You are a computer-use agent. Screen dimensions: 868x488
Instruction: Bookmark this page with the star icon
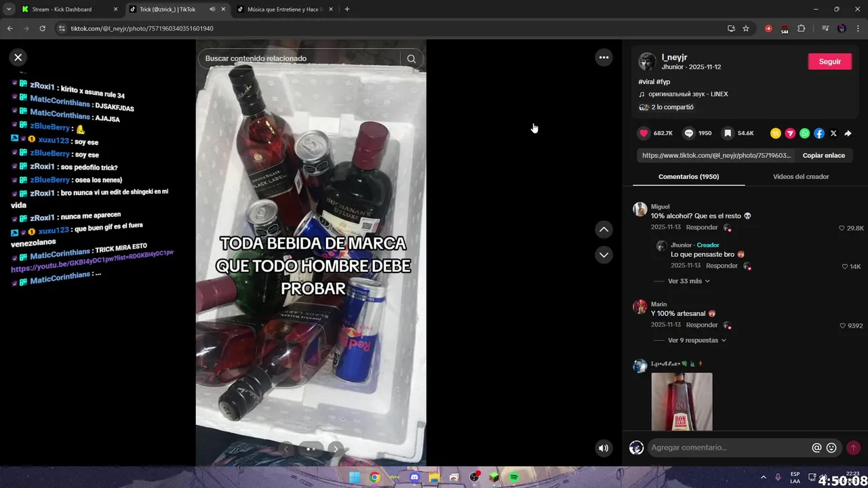point(746,28)
